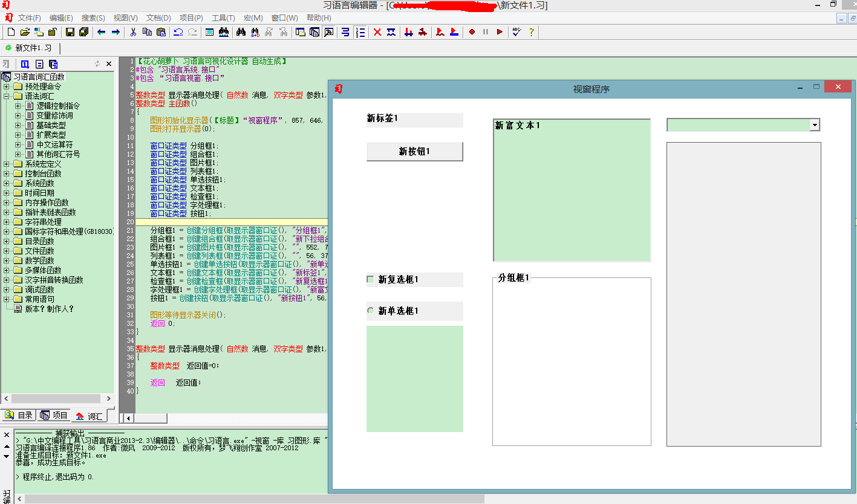857x504 pixels.
Task: Click the red play triangle icon
Action: click(500, 32)
